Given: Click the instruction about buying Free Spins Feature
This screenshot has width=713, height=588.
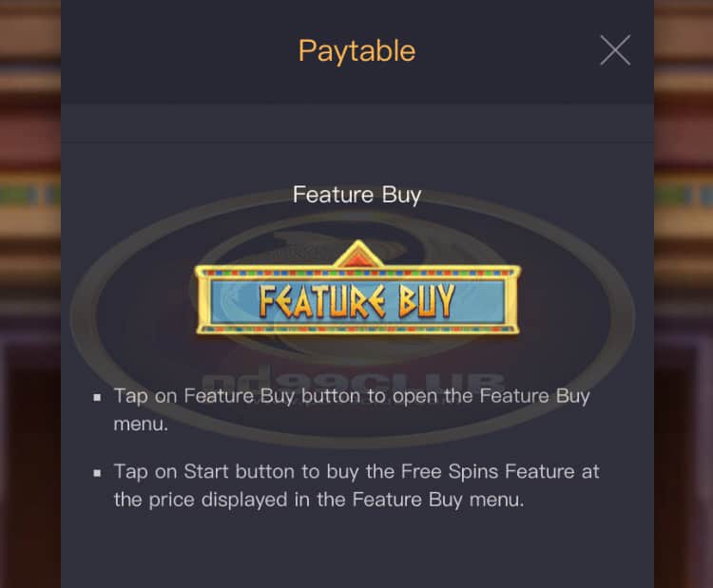Looking at the screenshot, I should 356,485.
